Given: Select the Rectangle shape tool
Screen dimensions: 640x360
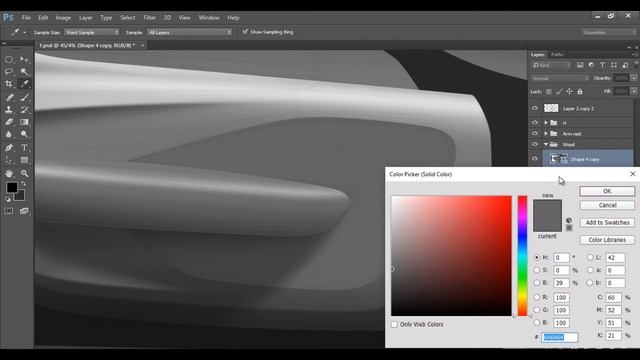Looking at the screenshot, I should [24, 160].
